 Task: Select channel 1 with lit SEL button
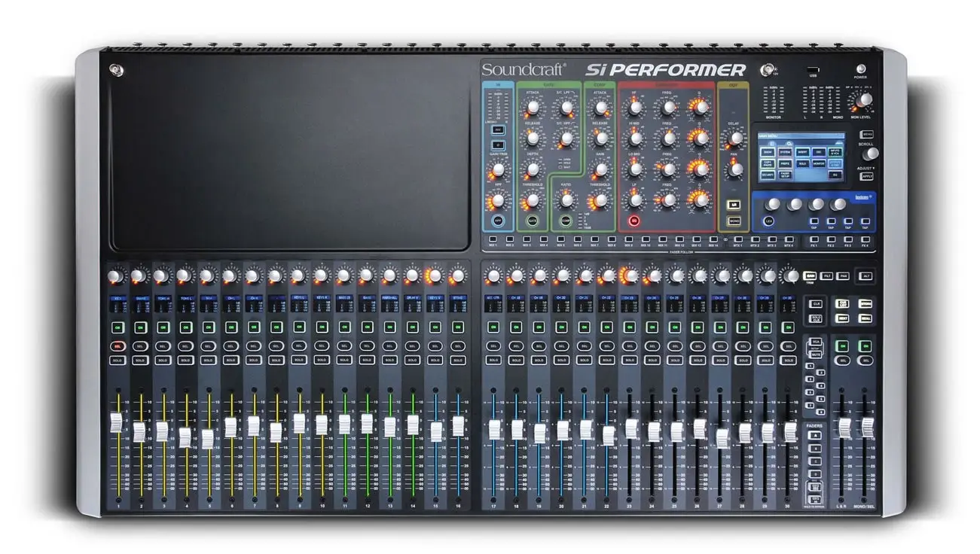click(118, 346)
